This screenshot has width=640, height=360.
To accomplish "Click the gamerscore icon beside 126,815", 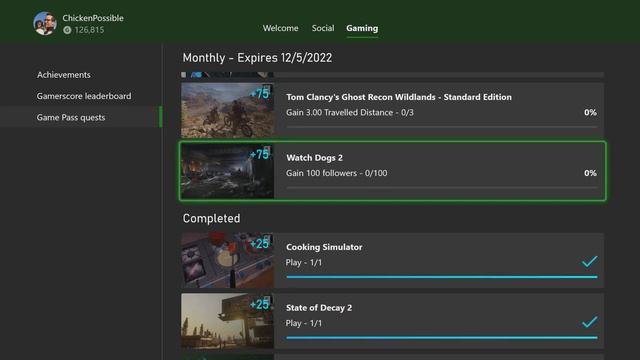I will pyautogui.click(x=67, y=30).
